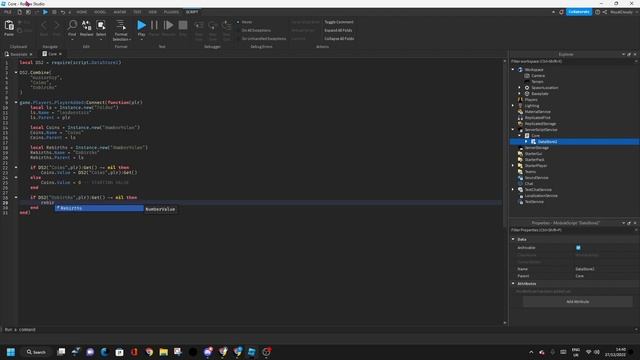Expand the StarterPlayer tree node
This screenshot has height=360, width=640.
(513, 166)
